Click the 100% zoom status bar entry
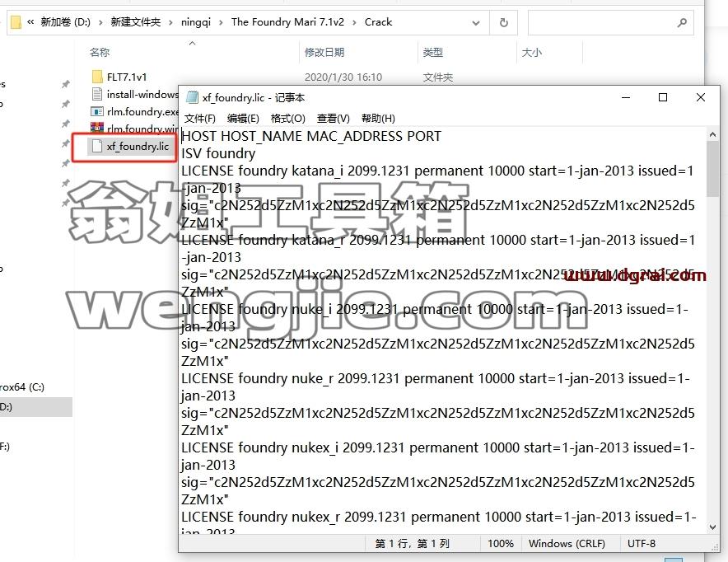This screenshot has height=562, width=728. click(x=501, y=544)
